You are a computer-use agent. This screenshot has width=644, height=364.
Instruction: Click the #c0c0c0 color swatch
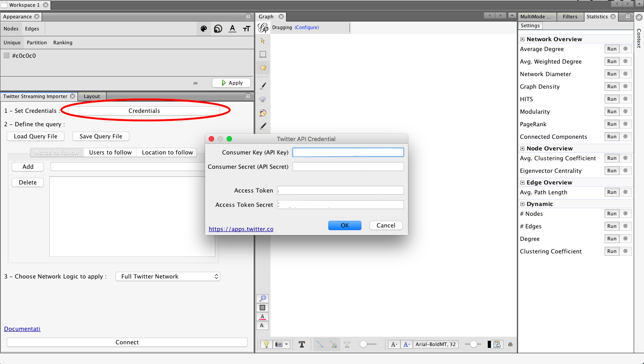click(x=6, y=56)
